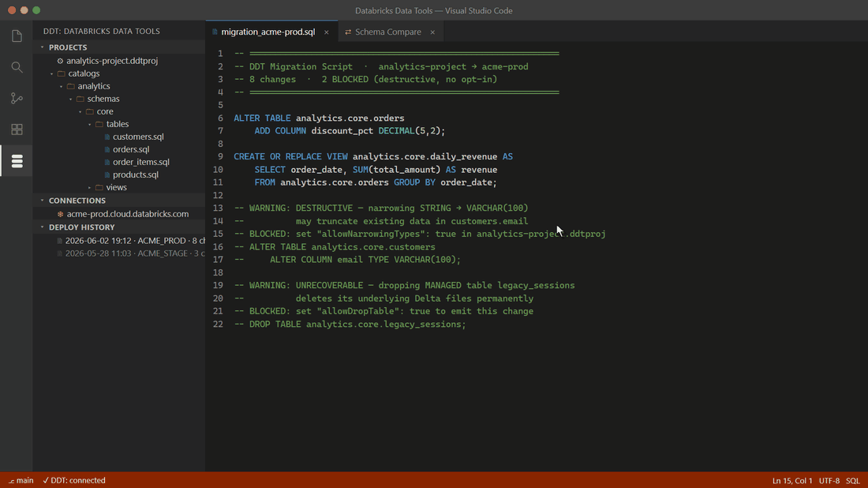
Task: Open customers.sql in the tree
Action: [138, 137]
